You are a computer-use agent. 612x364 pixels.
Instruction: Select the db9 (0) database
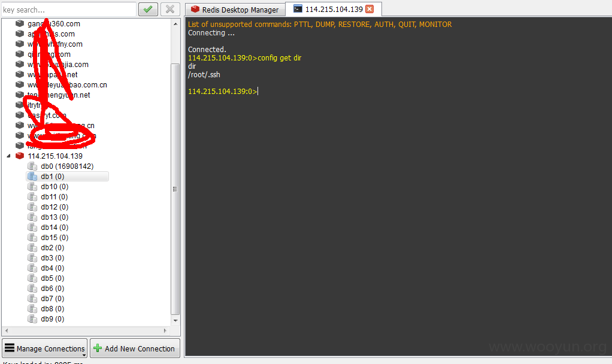(x=53, y=318)
